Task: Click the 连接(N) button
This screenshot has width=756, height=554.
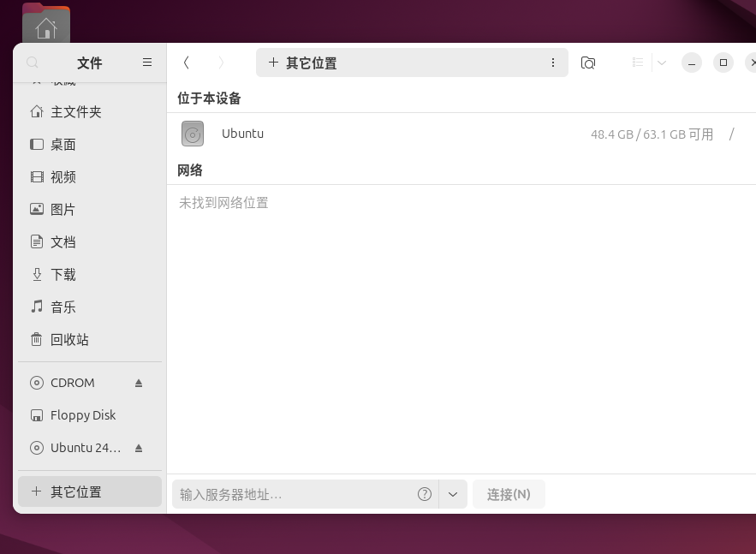Action: pos(509,494)
